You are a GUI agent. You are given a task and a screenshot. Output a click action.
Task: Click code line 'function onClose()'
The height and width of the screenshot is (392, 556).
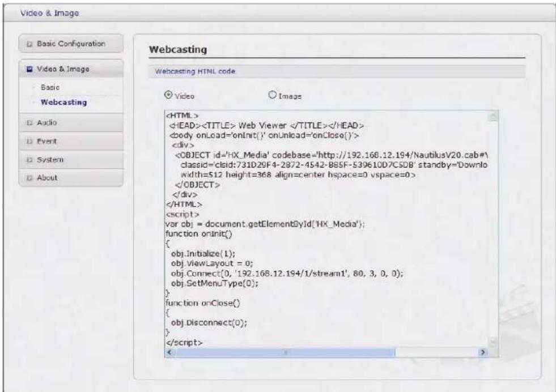203,303
